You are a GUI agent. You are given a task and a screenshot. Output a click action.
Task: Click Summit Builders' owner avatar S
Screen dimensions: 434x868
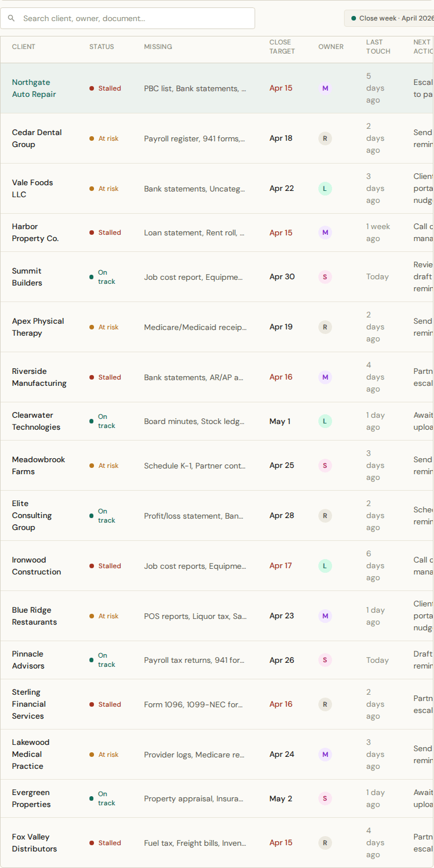325,277
